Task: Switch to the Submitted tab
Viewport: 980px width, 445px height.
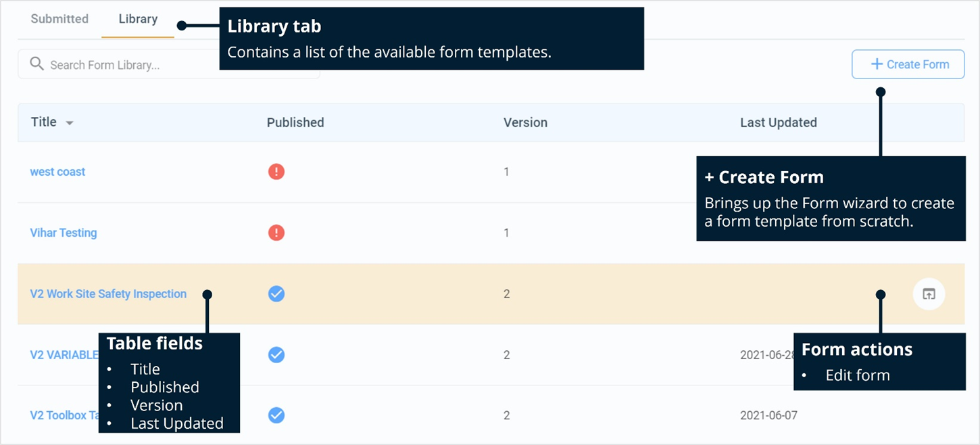Action: pyautogui.click(x=59, y=19)
